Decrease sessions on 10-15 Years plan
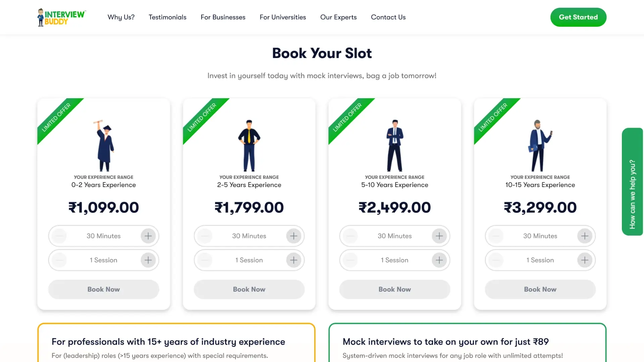 point(496,260)
